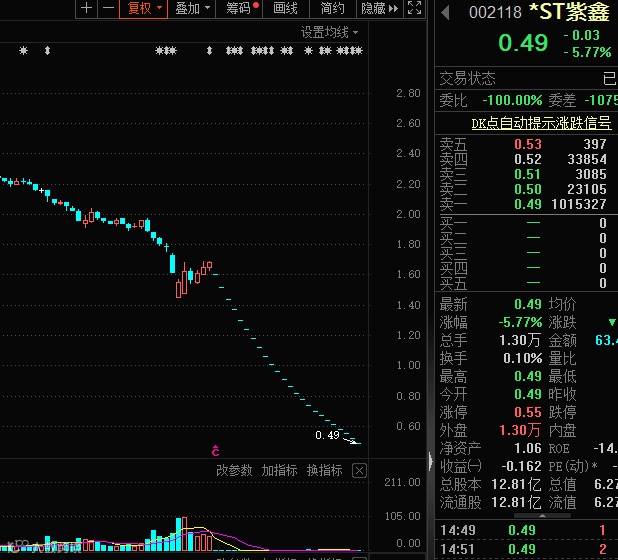The image size is (618, 560).
Task: Click the 0.49 latest price label on chart
Action: click(327, 435)
